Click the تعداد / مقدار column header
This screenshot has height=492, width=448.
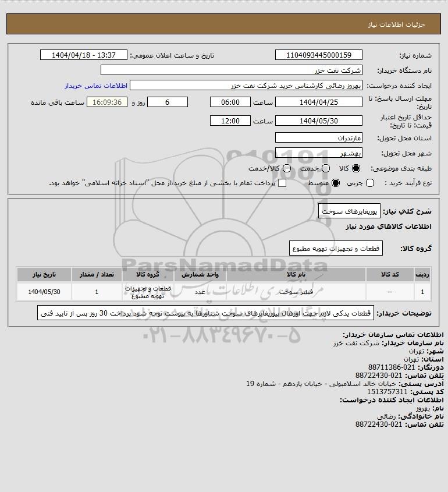click(x=97, y=275)
